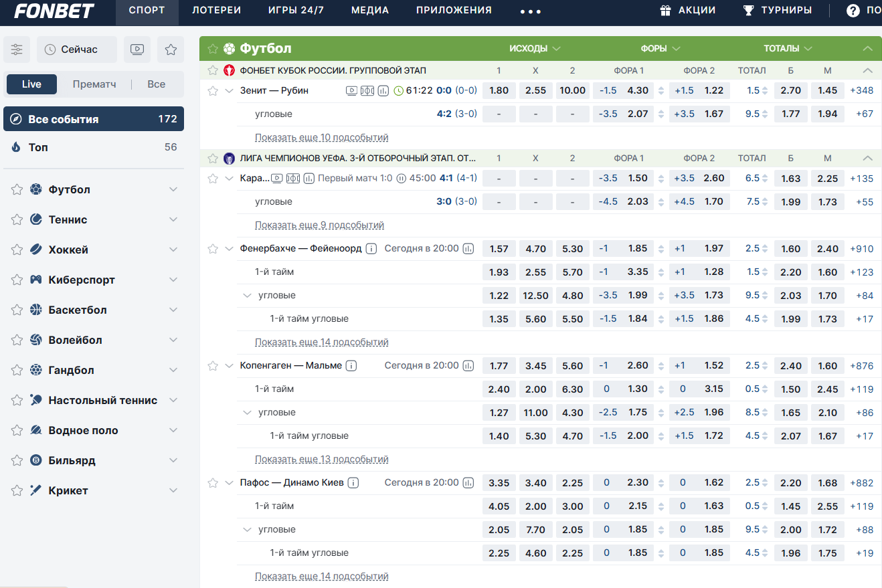Viewport: 882px width, 588px height.
Task: Click the football icon in Футбол header
Action: click(230, 49)
